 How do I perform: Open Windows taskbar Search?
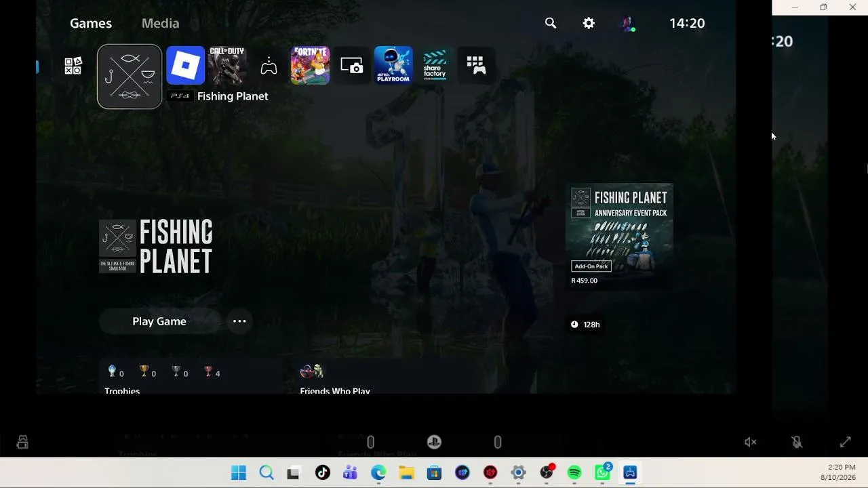(267, 472)
